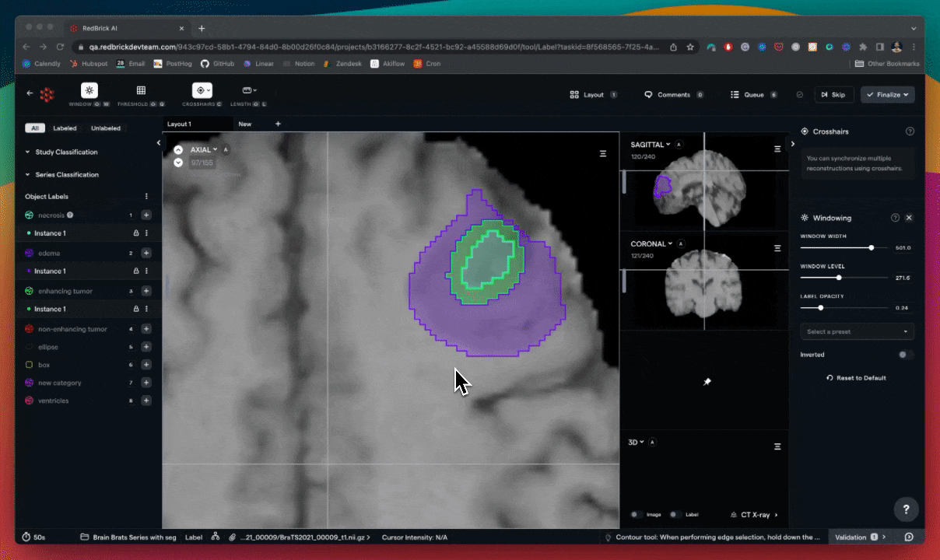Toggle 3D Image visibility switch
The image size is (940, 560).
coord(635,514)
